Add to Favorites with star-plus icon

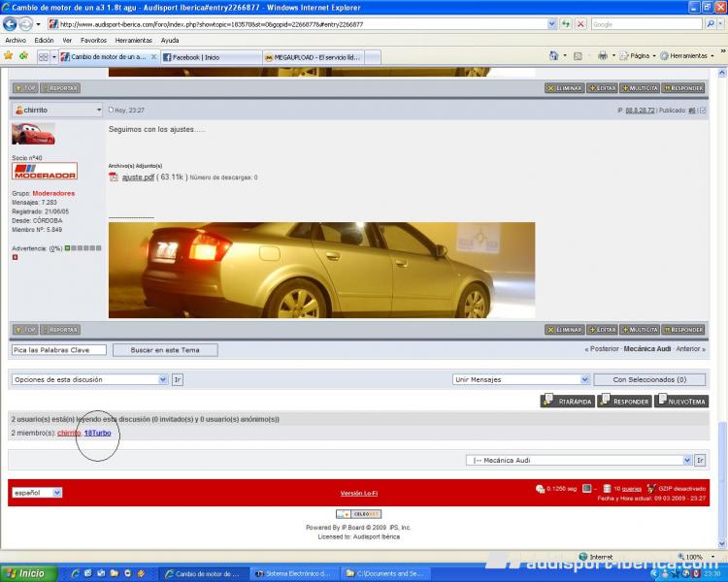point(23,56)
